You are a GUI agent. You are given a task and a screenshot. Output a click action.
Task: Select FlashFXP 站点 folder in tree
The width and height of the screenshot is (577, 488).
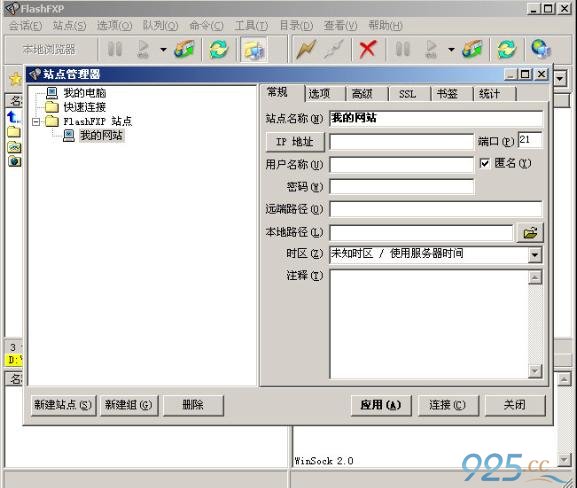tap(98, 121)
